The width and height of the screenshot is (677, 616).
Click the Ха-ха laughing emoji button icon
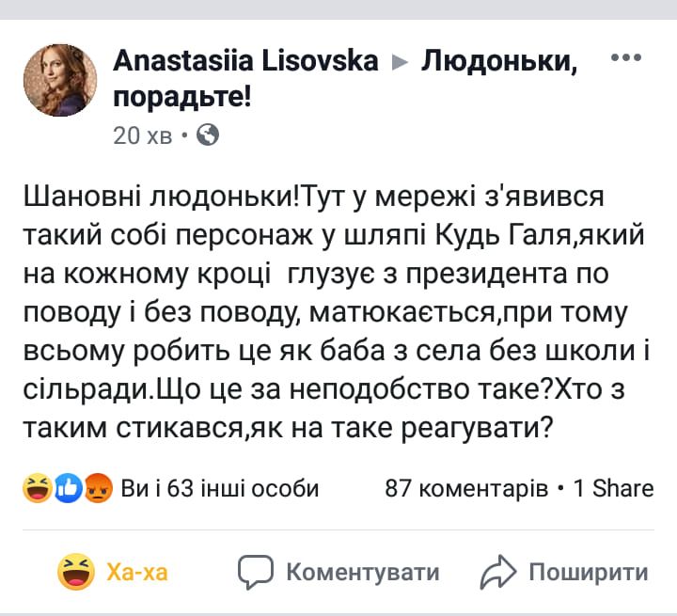click(x=76, y=572)
